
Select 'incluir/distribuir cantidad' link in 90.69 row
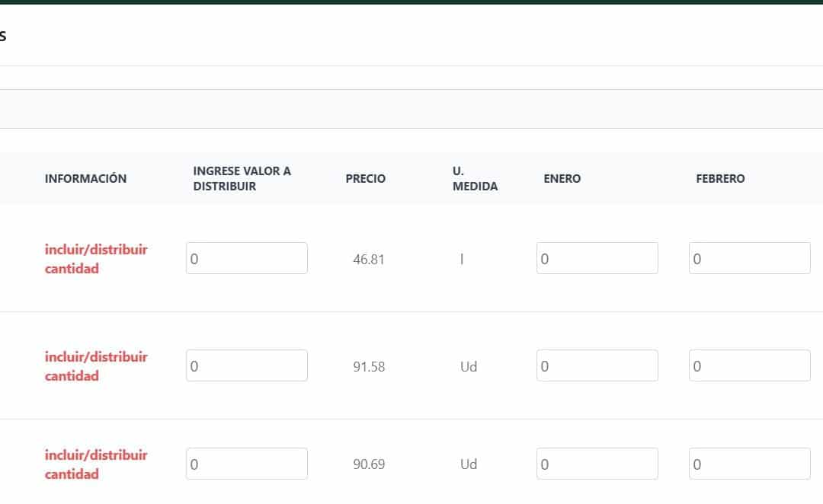pyautogui.click(x=96, y=464)
